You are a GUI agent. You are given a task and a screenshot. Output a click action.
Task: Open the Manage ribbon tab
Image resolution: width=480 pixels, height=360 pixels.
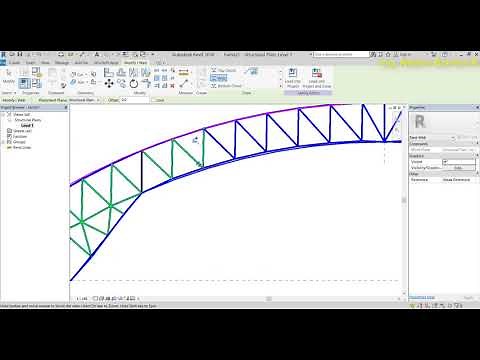tap(62, 63)
